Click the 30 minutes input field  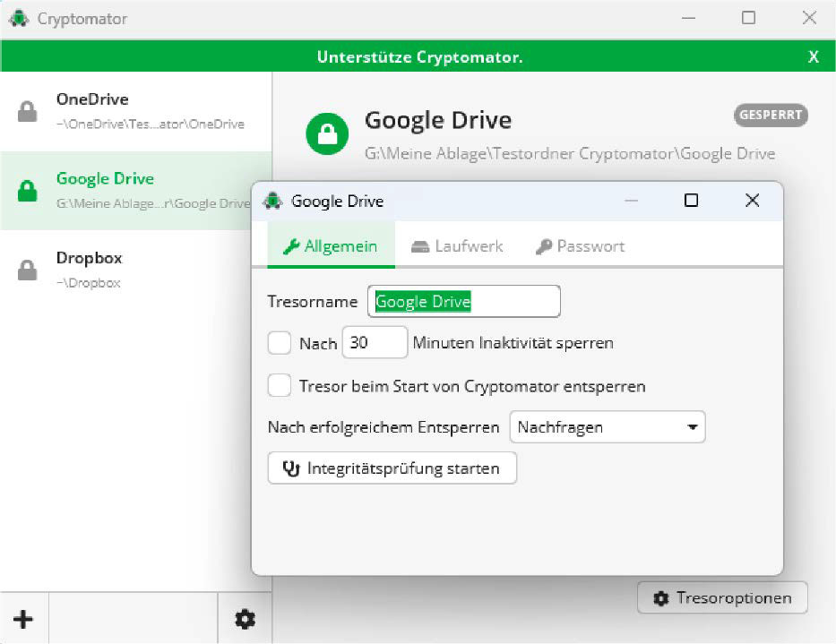(x=375, y=342)
